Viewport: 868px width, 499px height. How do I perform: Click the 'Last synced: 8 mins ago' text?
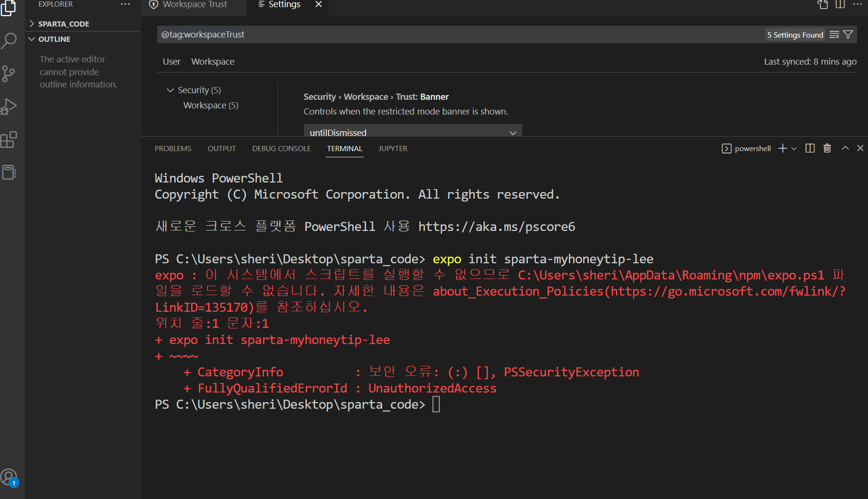[x=810, y=62]
